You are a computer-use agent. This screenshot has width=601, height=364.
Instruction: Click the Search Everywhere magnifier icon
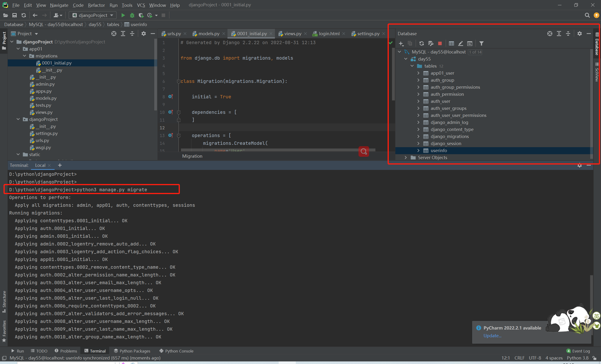pos(587,15)
